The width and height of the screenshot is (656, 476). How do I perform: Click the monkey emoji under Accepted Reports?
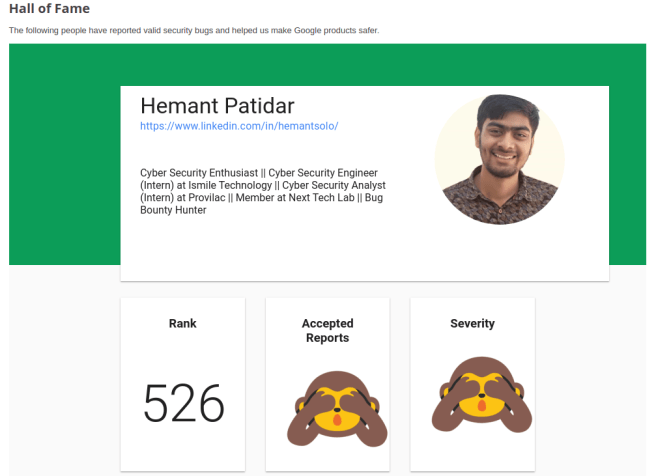click(x=327, y=406)
